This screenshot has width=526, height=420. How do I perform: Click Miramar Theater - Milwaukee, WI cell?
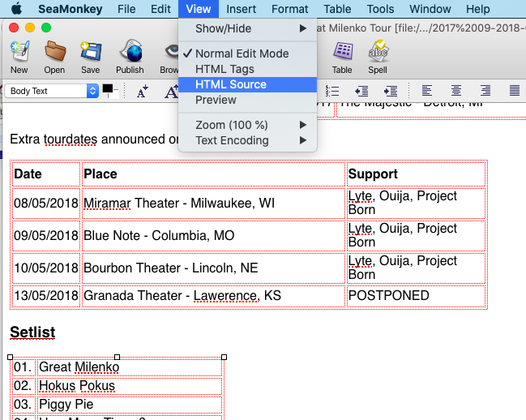[213, 203]
